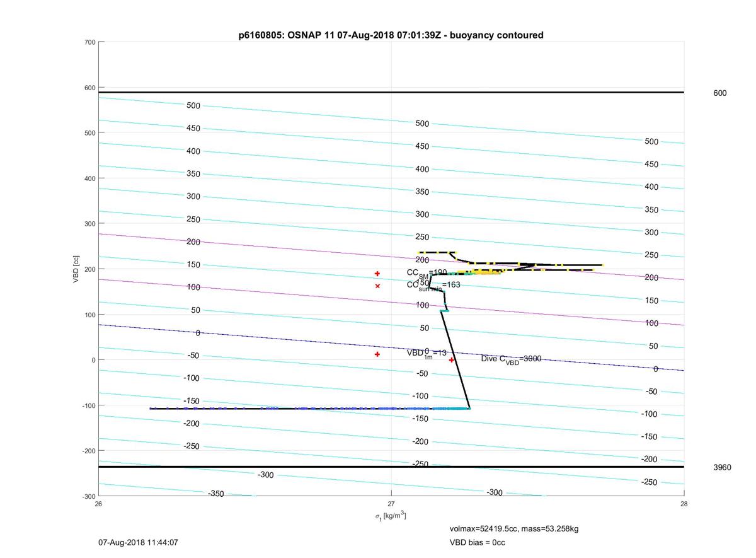Click the y-axis tick label "-200"
The image size is (756, 558).
[x=88, y=451]
